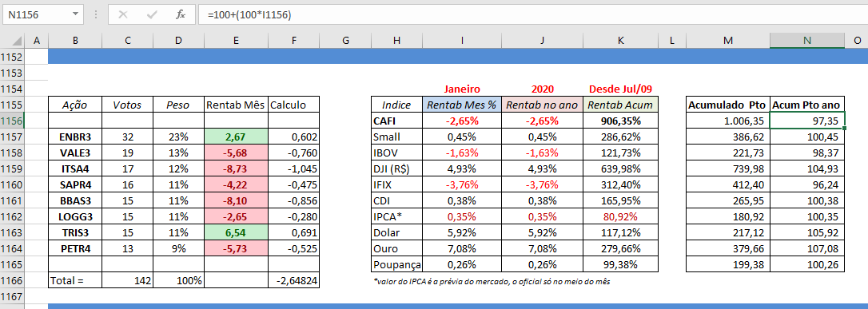Viewport: 868px width, 309px height.
Task: Click the Cancel (X) formula bar icon
Action: click(123, 15)
